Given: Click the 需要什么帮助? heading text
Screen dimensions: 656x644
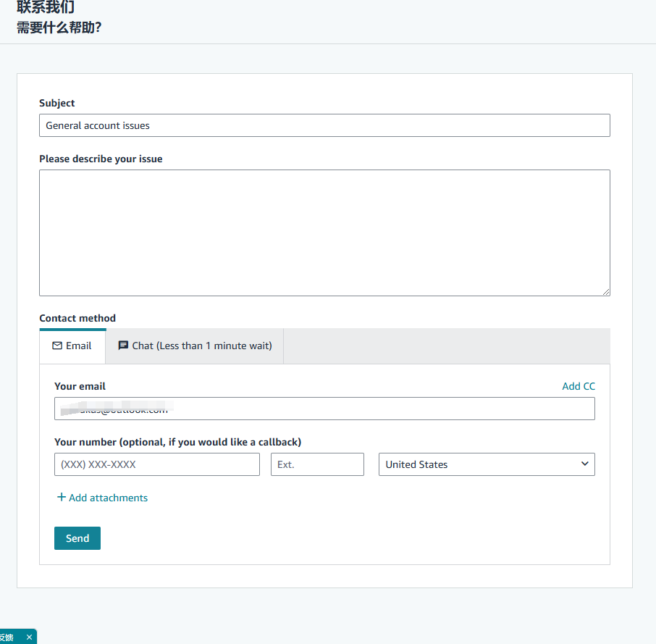Looking at the screenshot, I should [59, 28].
